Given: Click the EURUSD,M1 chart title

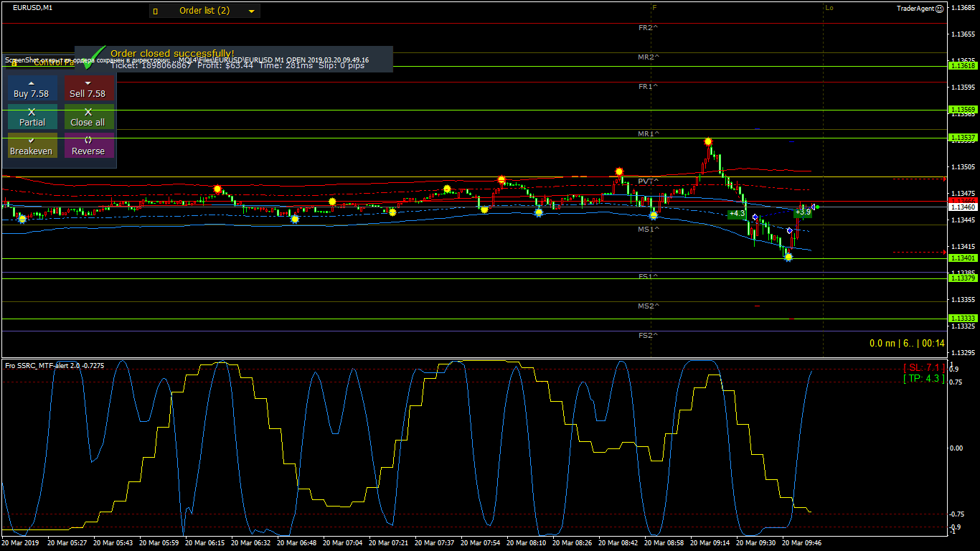Looking at the screenshot, I should click(32, 7).
